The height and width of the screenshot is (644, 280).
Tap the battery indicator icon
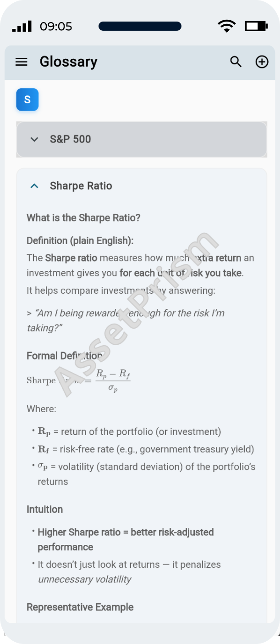[x=256, y=26]
